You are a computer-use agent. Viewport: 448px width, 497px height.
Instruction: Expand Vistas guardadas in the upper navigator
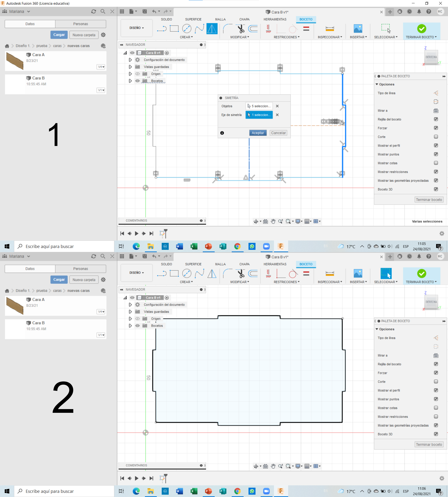tap(130, 67)
